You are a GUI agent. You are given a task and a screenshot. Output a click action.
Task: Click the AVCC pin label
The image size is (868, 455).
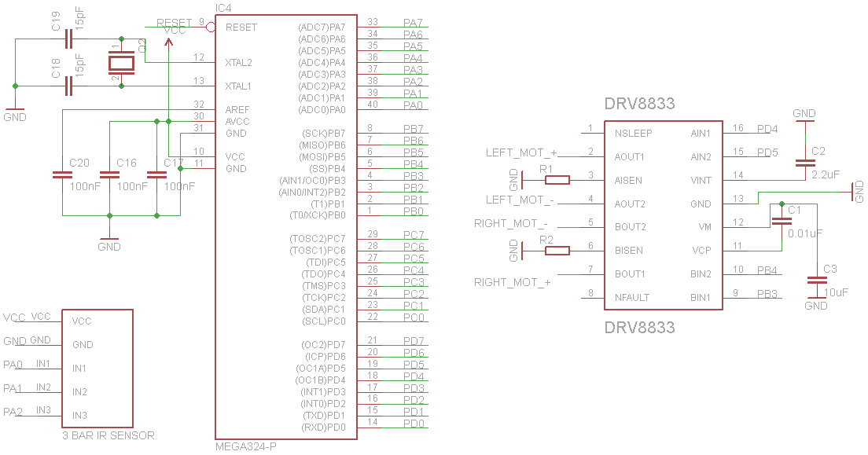pos(237,122)
